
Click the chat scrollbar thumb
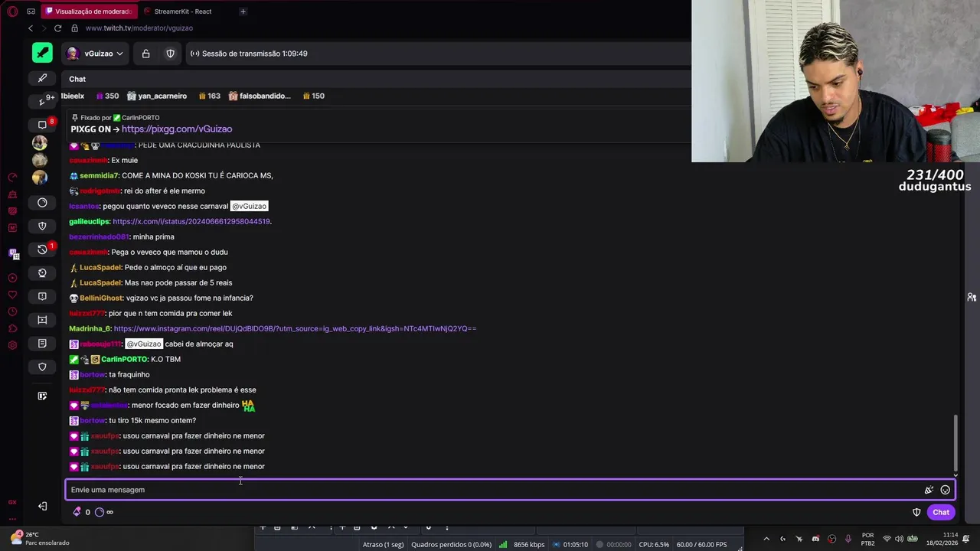point(955,442)
